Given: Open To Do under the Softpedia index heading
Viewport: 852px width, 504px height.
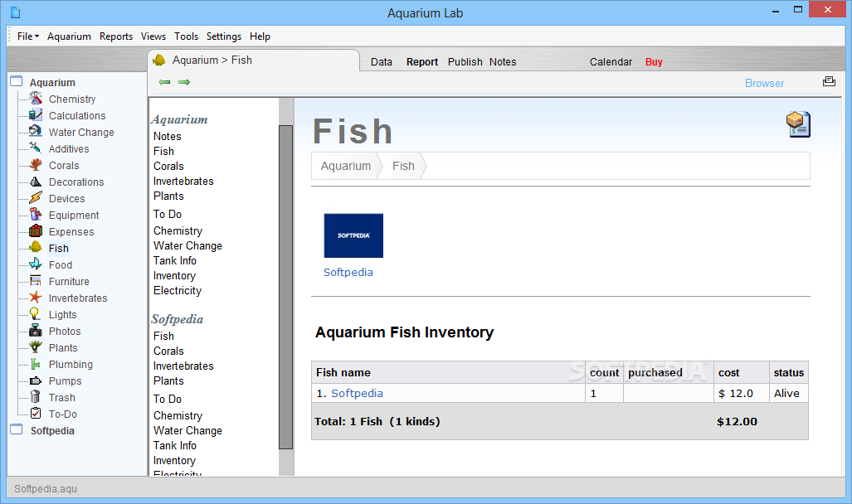Looking at the screenshot, I should (168, 399).
